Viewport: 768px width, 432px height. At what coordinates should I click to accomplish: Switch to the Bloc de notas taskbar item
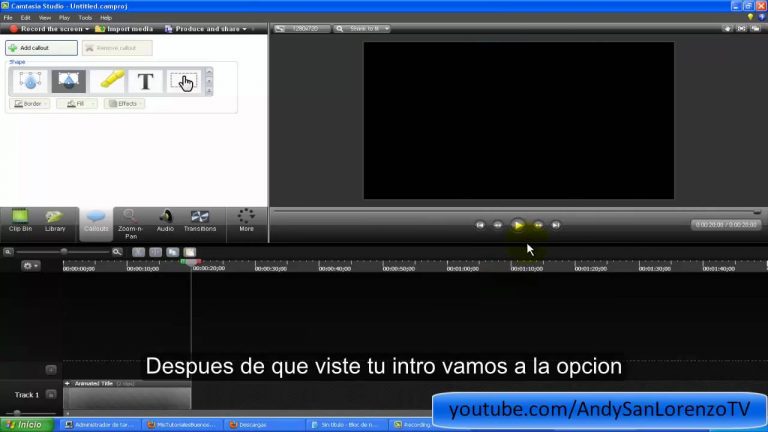pos(348,425)
